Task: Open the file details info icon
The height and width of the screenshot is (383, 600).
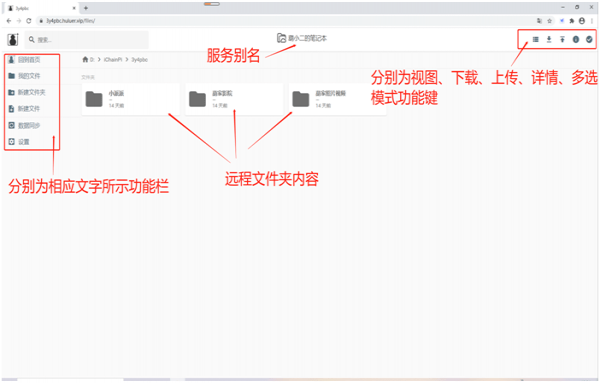Action: [x=576, y=39]
